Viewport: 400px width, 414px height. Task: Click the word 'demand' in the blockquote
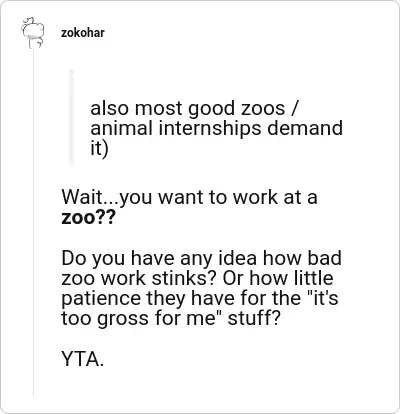[x=305, y=128]
